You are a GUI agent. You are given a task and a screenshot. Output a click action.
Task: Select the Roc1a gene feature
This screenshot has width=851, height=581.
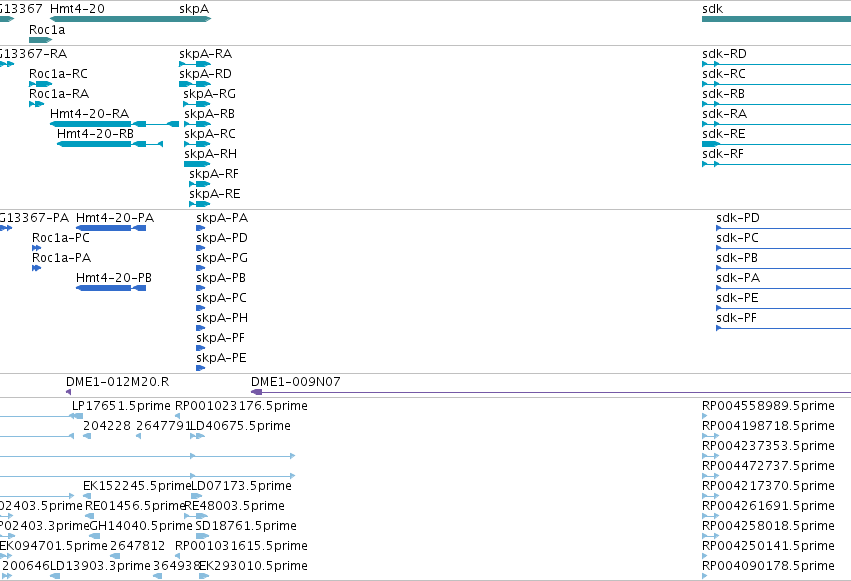(40, 40)
